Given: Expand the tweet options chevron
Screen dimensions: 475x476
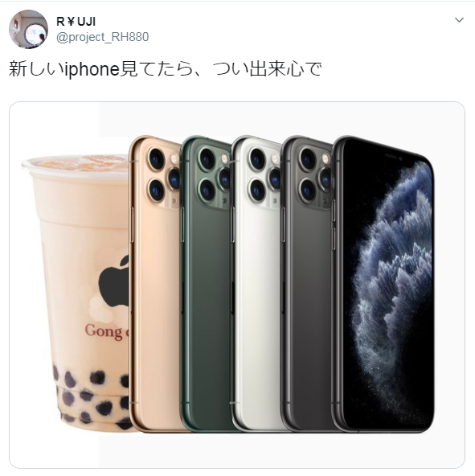Looking at the screenshot, I should (459, 20).
